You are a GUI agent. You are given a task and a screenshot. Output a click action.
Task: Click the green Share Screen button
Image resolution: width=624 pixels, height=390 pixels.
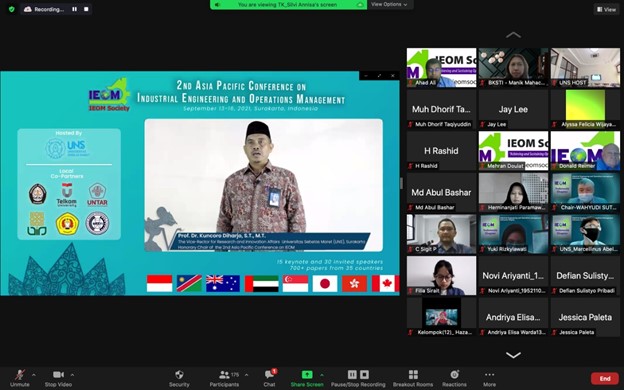(x=307, y=378)
